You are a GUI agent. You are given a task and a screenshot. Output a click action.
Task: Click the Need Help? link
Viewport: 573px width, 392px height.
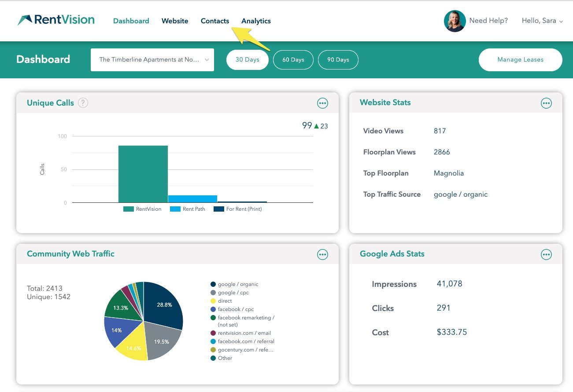click(488, 21)
